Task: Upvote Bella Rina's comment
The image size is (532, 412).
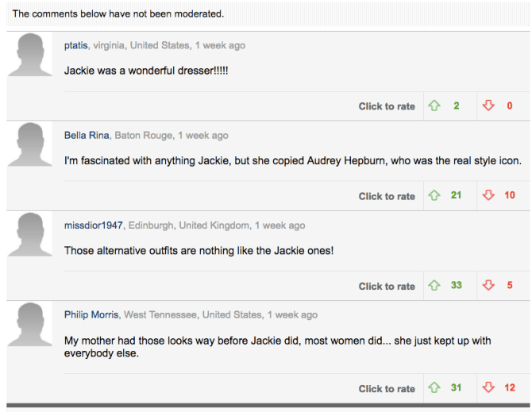Action: pyautogui.click(x=434, y=196)
